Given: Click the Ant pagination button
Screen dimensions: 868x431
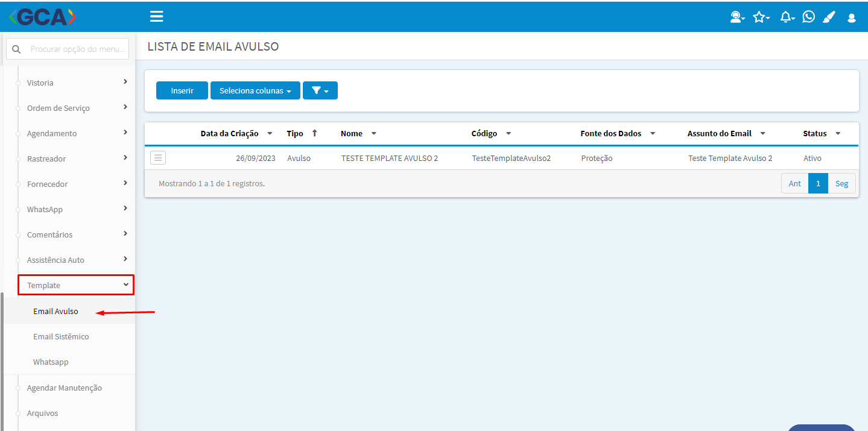Looking at the screenshot, I should click(795, 183).
